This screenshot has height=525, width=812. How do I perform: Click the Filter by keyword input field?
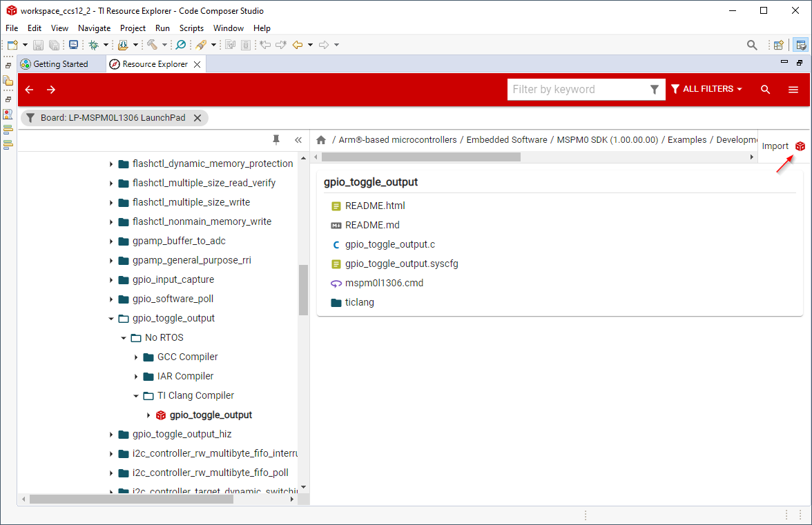(577, 90)
